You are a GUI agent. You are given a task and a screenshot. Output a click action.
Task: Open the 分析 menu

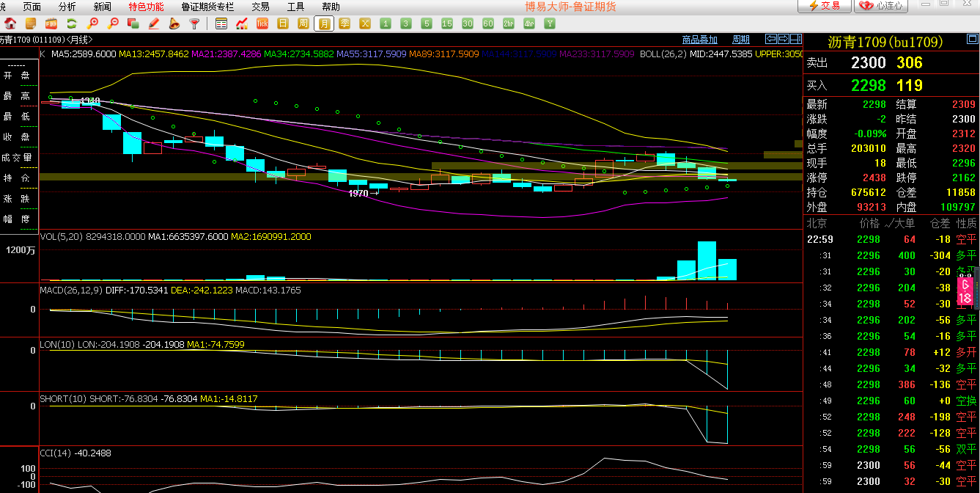click(x=67, y=7)
